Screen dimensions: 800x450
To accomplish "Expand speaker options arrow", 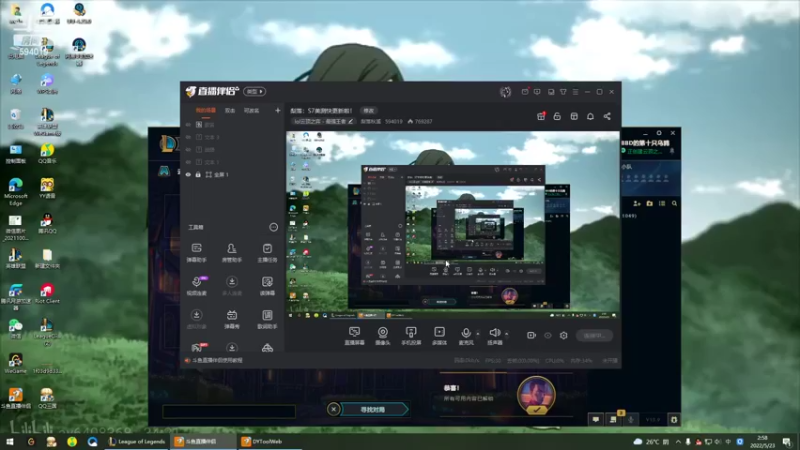I will click(506, 334).
